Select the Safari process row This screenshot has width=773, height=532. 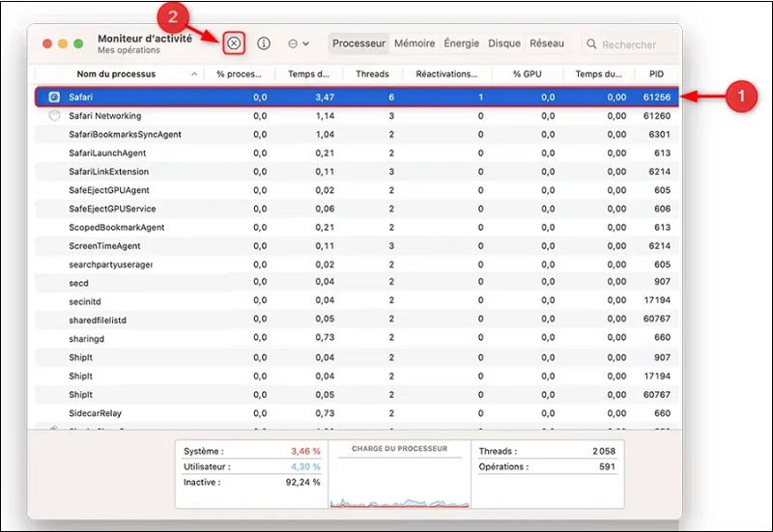[x=357, y=98]
